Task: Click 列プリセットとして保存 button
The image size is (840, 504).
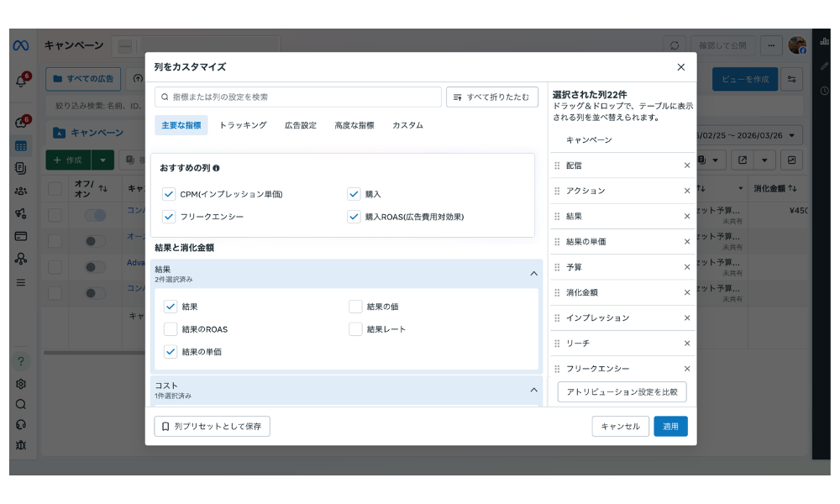Action: [x=212, y=427]
